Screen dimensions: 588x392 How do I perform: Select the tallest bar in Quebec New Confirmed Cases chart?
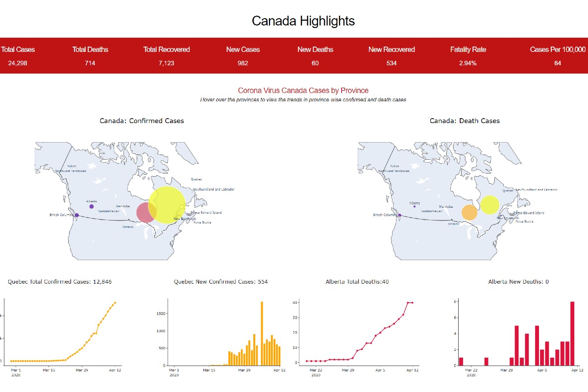click(262, 333)
